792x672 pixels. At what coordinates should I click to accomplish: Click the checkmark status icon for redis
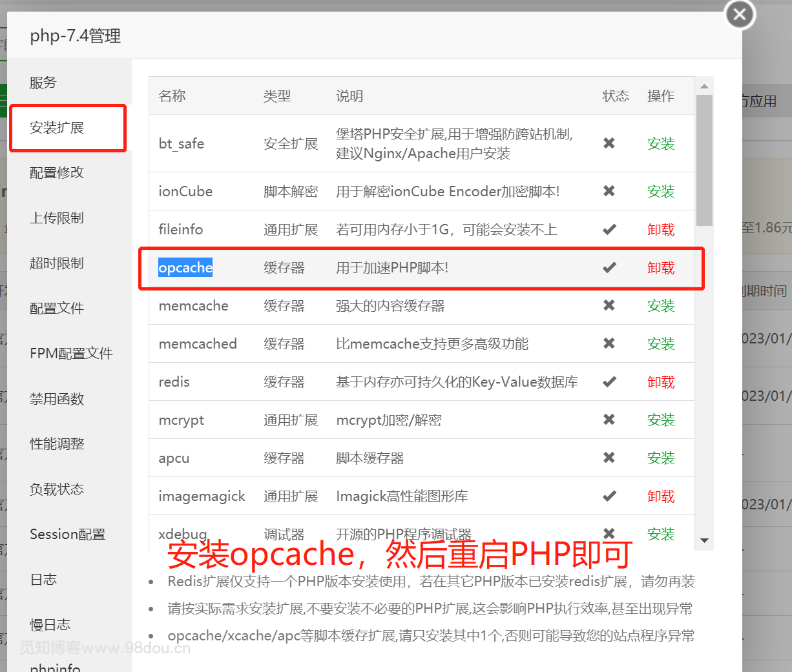tap(609, 382)
